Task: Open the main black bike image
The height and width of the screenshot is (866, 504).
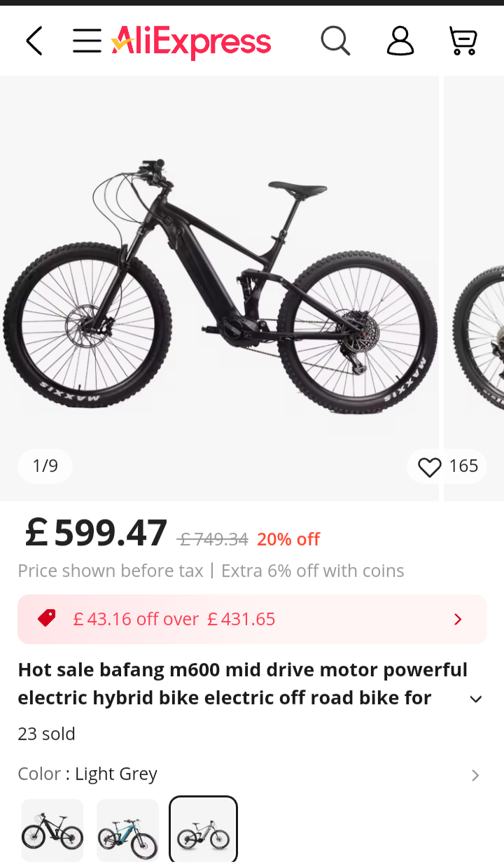Action: click(x=219, y=287)
